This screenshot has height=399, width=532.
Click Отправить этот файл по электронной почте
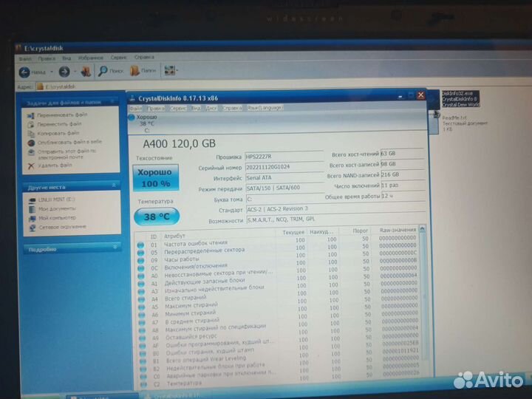tap(66, 154)
